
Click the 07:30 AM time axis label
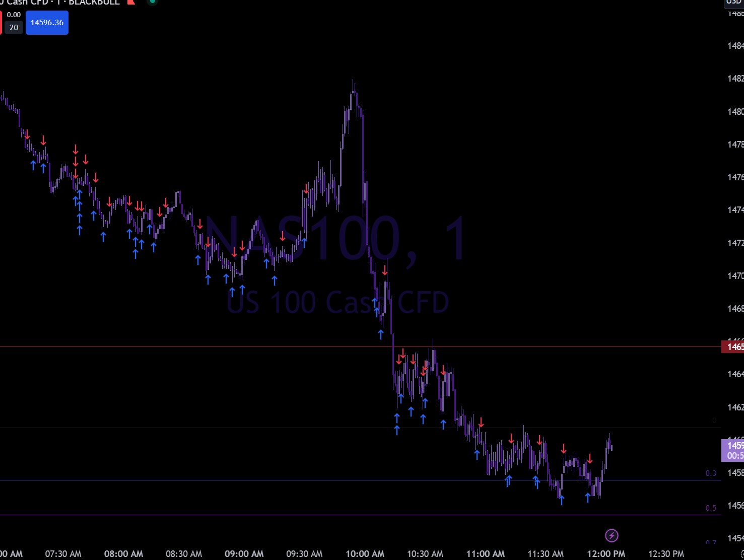[63, 554]
